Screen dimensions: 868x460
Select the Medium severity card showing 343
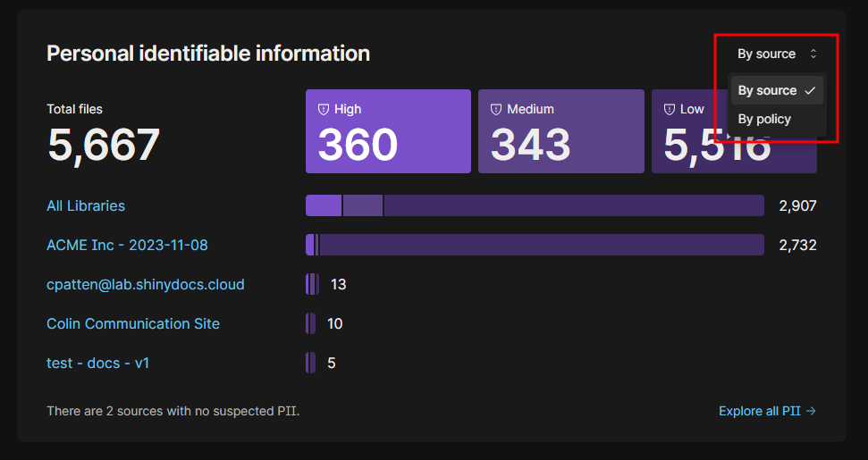coord(560,131)
